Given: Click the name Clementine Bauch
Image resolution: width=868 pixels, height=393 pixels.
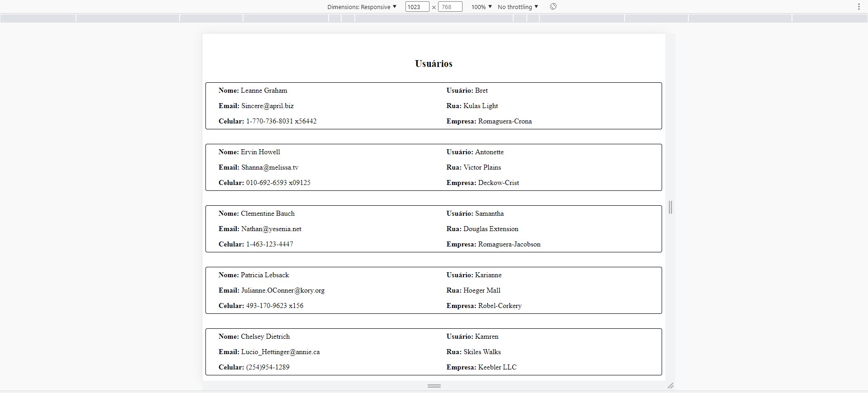Looking at the screenshot, I should [267, 213].
